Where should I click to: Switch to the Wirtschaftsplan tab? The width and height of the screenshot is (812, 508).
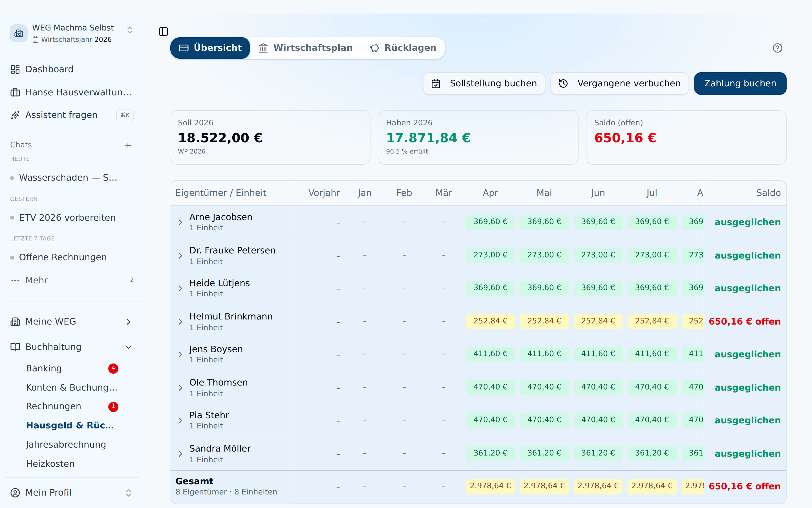(x=305, y=48)
